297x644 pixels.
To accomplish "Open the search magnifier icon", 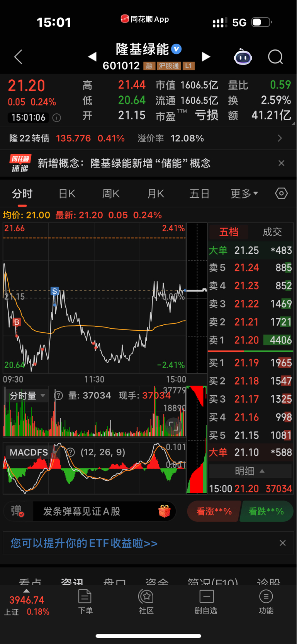I will point(275,57).
